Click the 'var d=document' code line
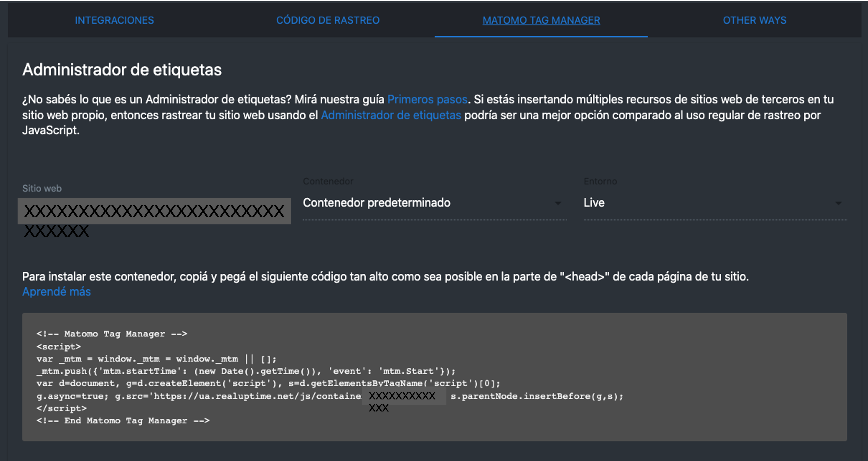Screen dimensions: 868x461 point(268,383)
